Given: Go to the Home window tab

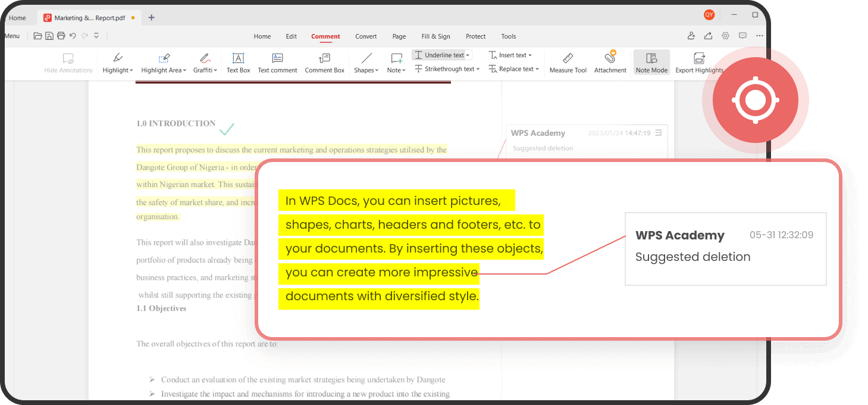Looking at the screenshot, I should [17, 18].
